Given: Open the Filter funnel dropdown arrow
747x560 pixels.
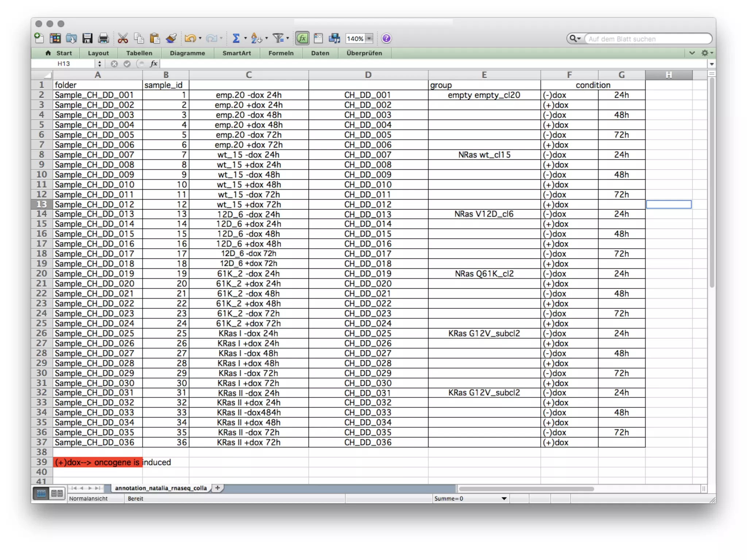Looking at the screenshot, I should [288, 38].
